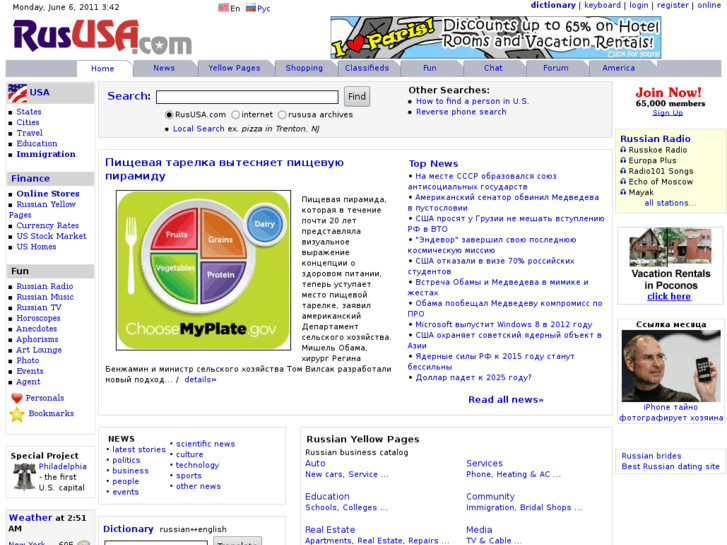The image size is (727, 545).
Task: Open 'Best Russian dating site' link
Action: 670,467
